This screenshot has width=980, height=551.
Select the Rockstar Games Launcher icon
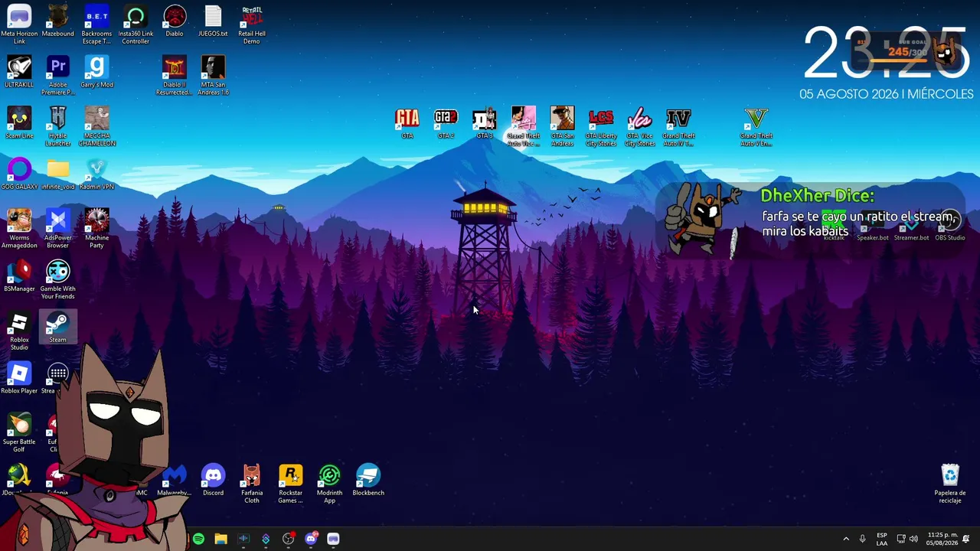pos(291,484)
